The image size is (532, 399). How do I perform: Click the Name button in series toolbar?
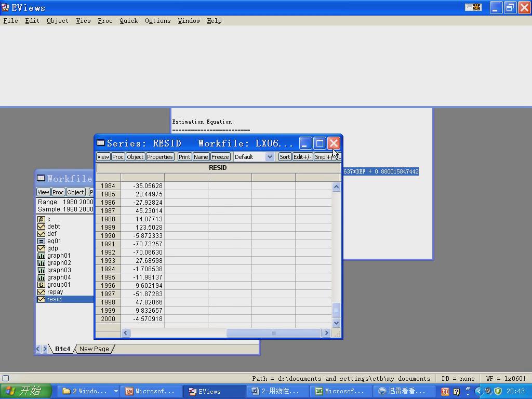coord(201,157)
